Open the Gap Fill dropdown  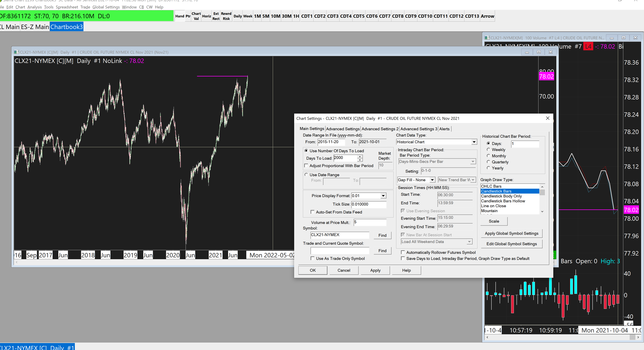tap(432, 180)
